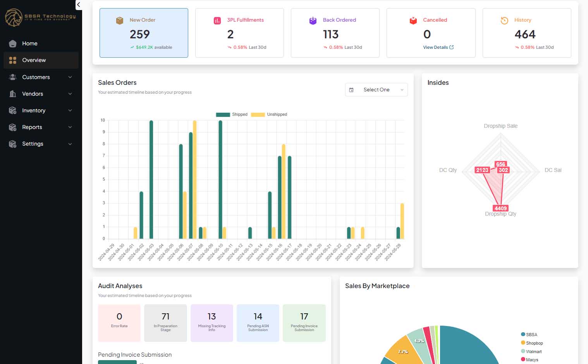Open the Error Rate 0 audit tile
The height and width of the screenshot is (364, 588).
click(119, 323)
